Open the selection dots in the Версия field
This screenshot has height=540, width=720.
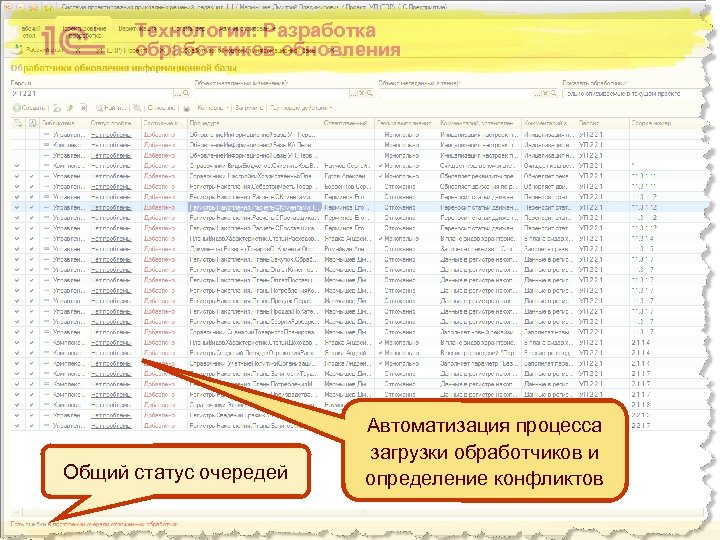click(x=177, y=93)
